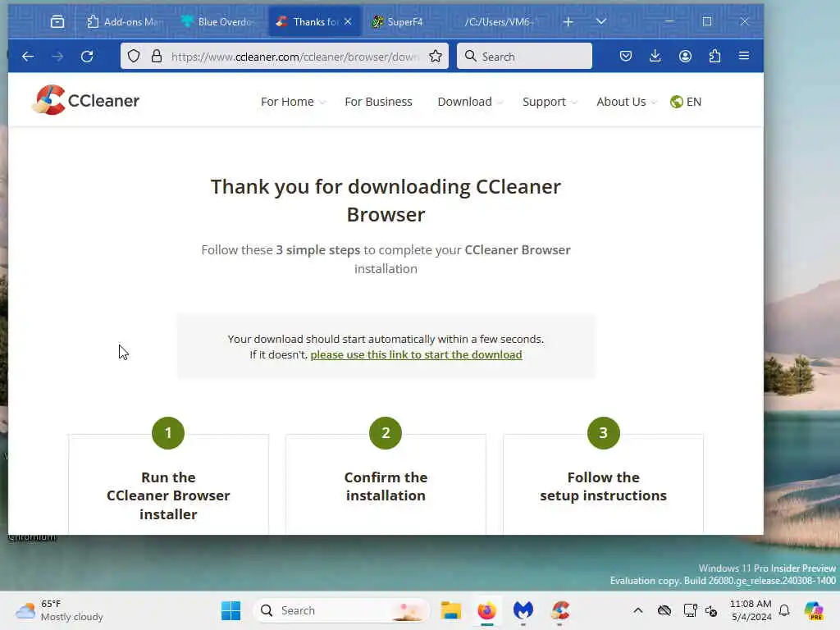Open the Firefox account icon

tap(685, 56)
